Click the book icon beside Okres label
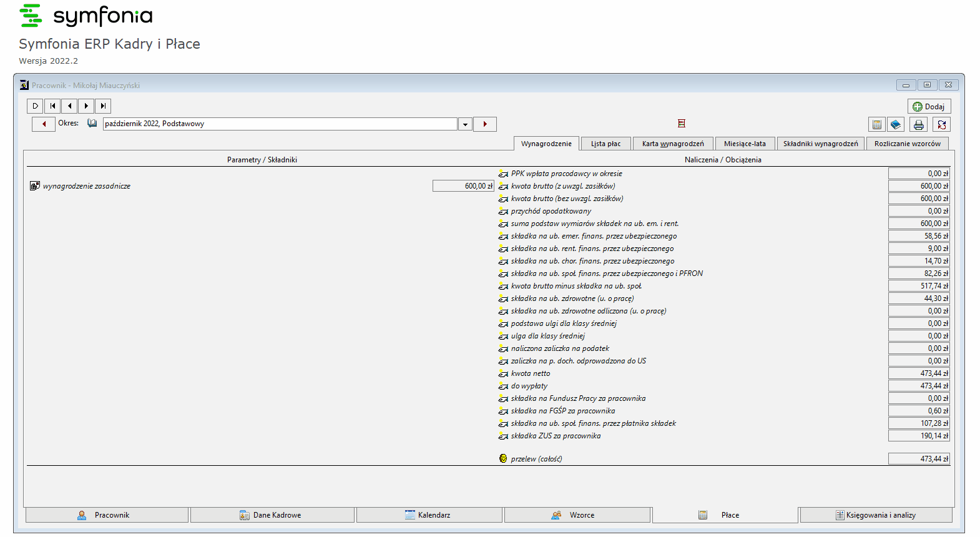 click(92, 124)
